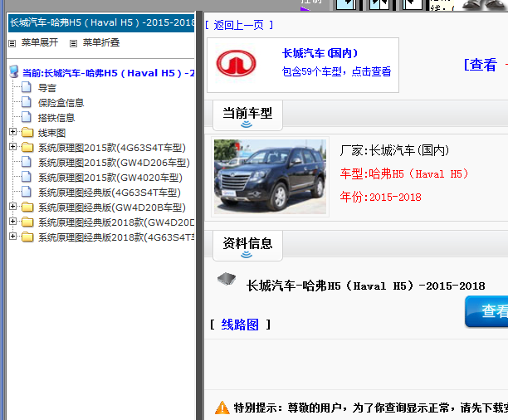Click the red text 车型:哈弗H5 (Haval H5)
508x420 pixels.
[x=404, y=173]
